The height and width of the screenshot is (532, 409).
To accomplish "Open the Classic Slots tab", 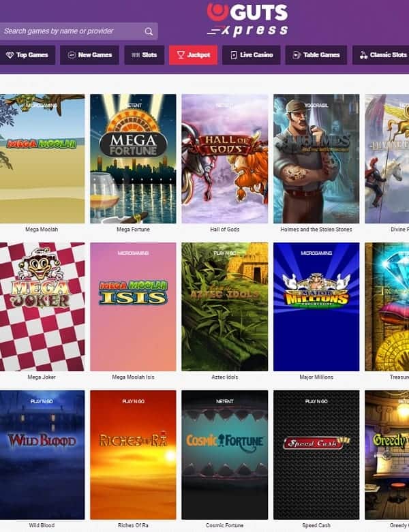I will point(380,55).
